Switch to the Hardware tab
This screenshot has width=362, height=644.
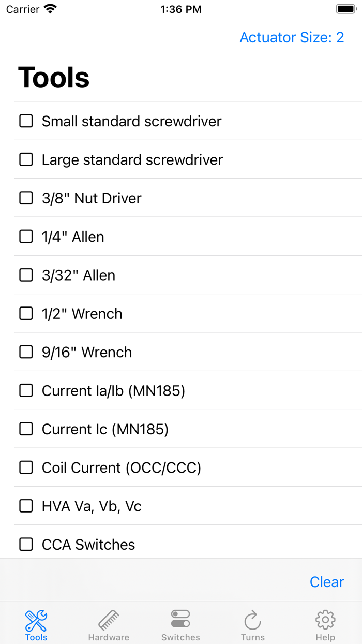click(x=108, y=624)
